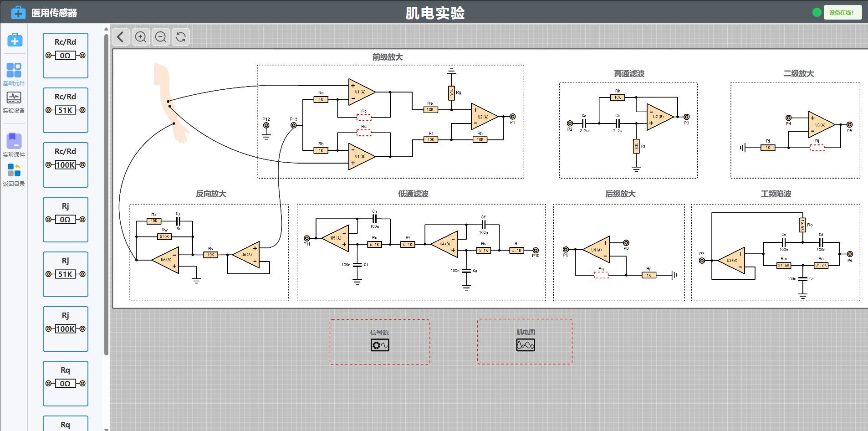Click op-amp U5 (A) in 低通滤波

pyautogui.click(x=336, y=238)
